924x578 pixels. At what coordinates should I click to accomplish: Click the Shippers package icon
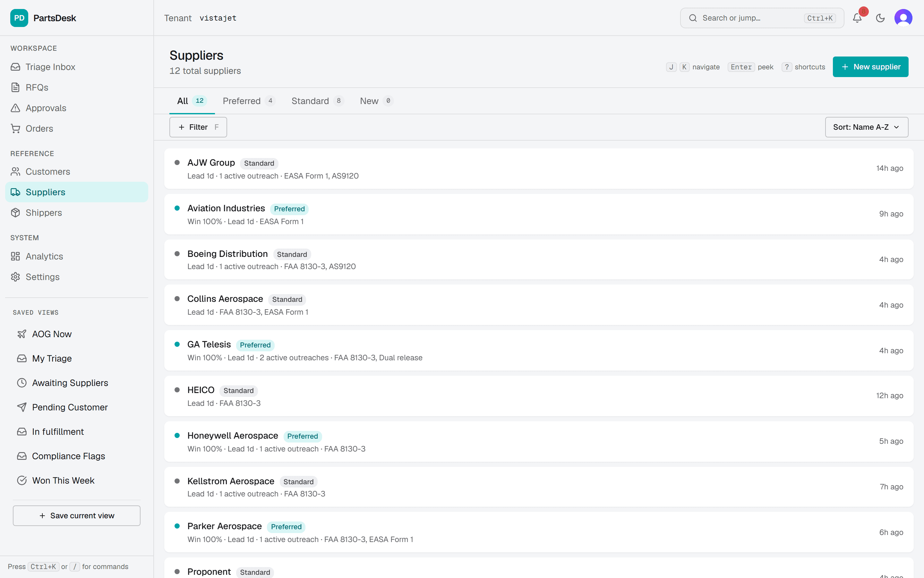tap(15, 213)
